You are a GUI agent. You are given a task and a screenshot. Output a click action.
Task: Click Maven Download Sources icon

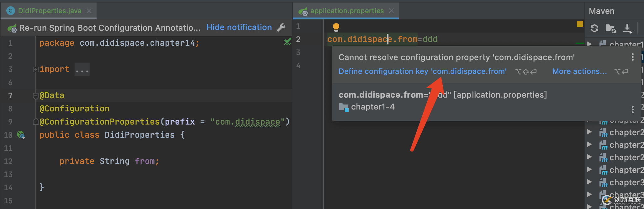click(x=627, y=28)
